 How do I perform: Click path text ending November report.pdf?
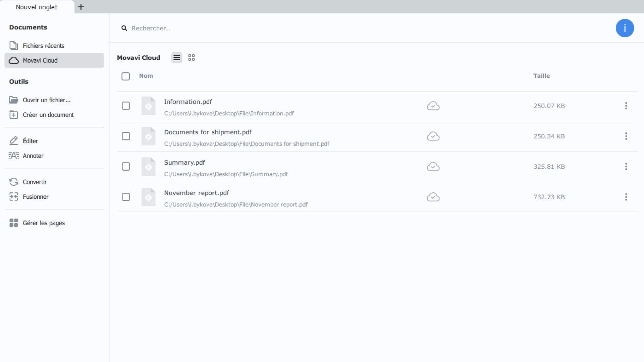click(236, 204)
